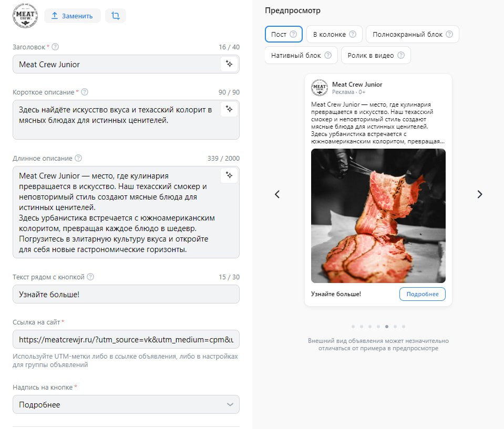Click help icon on В колонке tab
This screenshot has width=504, height=429.
coord(353,34)
